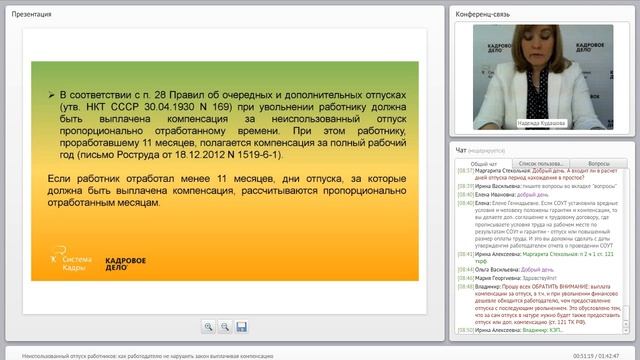Click the 'Презентация' panel title
Screen dimensions: 640x360
(x=31, y=14)
